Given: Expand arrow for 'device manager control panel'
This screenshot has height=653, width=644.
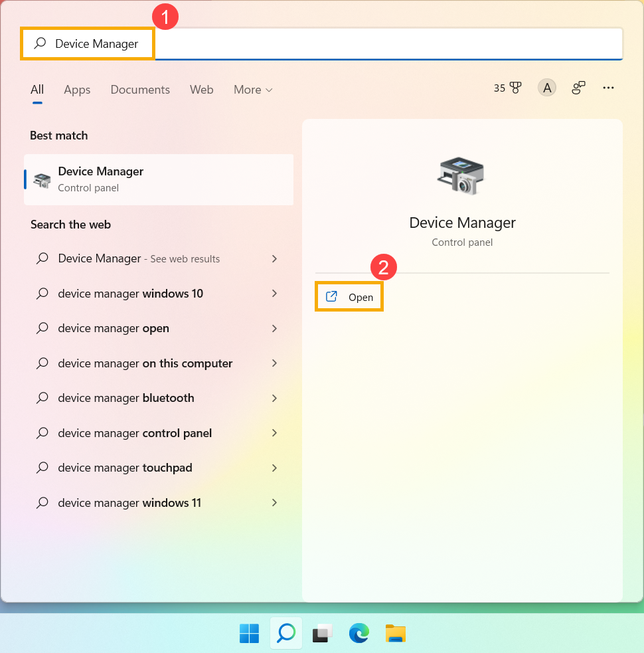Looking at the screenshot, I should (274, 433).
